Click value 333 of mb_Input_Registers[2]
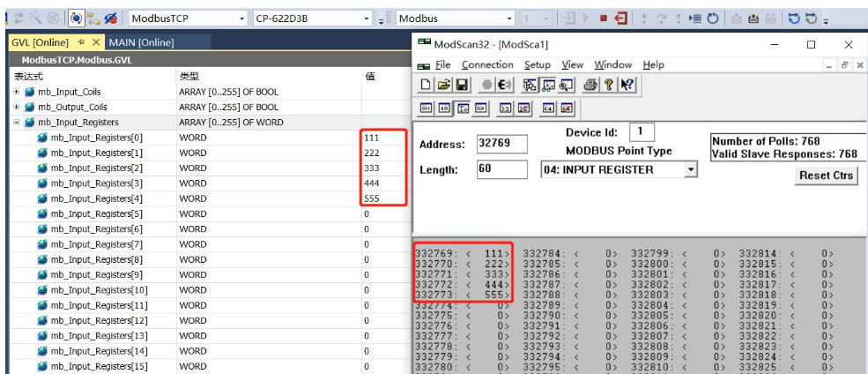 372,168
